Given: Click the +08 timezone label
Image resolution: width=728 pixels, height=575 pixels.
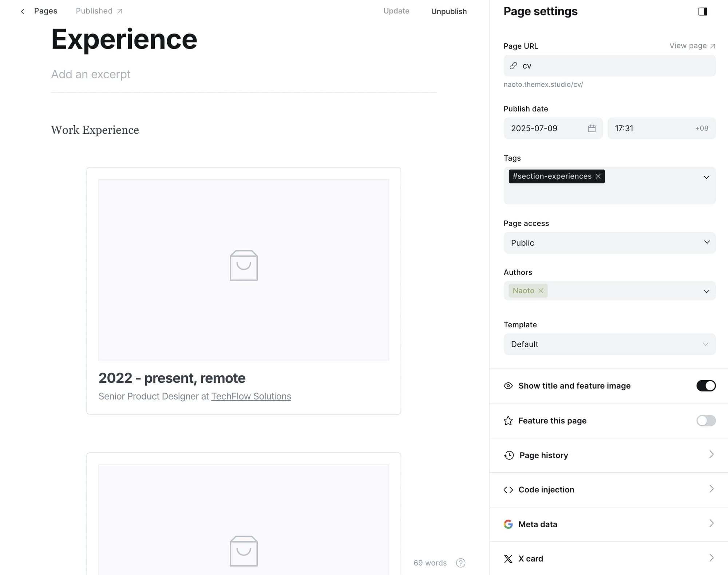Looking at the screenshot, I should coord(701,128).
